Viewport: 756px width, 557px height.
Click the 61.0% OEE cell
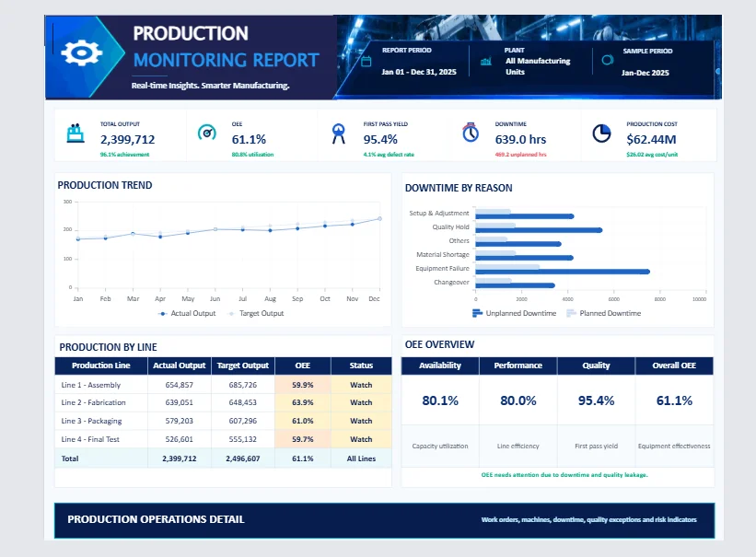pyautogui.click(x=302, y=421)
